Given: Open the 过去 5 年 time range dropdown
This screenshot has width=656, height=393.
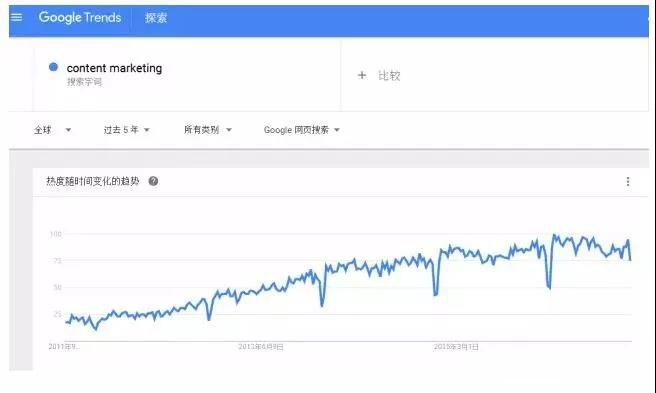Looking at the screenshot, I should [x=126, y=130].
